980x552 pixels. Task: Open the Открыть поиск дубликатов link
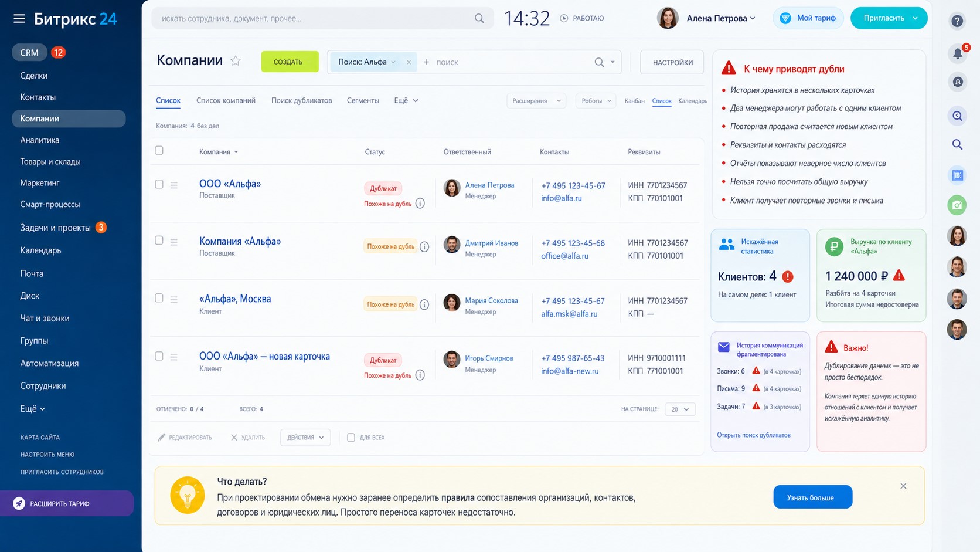(753, 435)
